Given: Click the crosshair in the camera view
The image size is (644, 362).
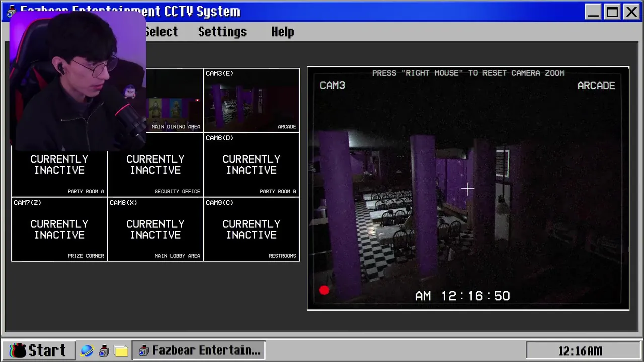Looking at the screenshot, I should 467,189.
